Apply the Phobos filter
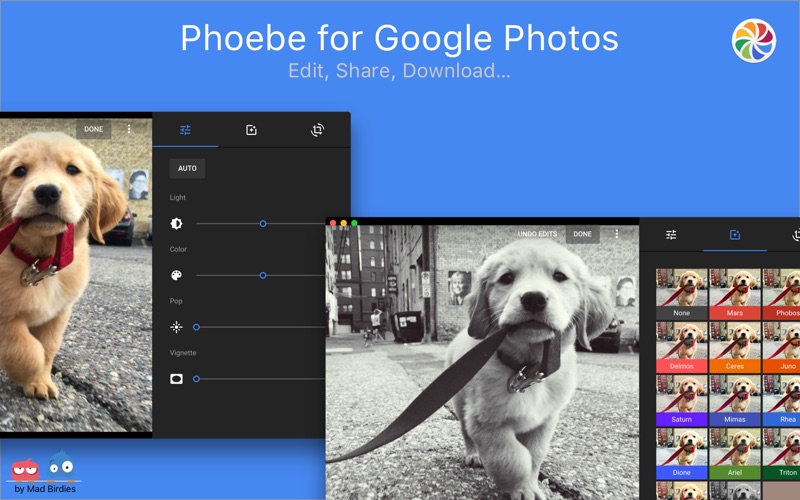 [x=781, y=294]
